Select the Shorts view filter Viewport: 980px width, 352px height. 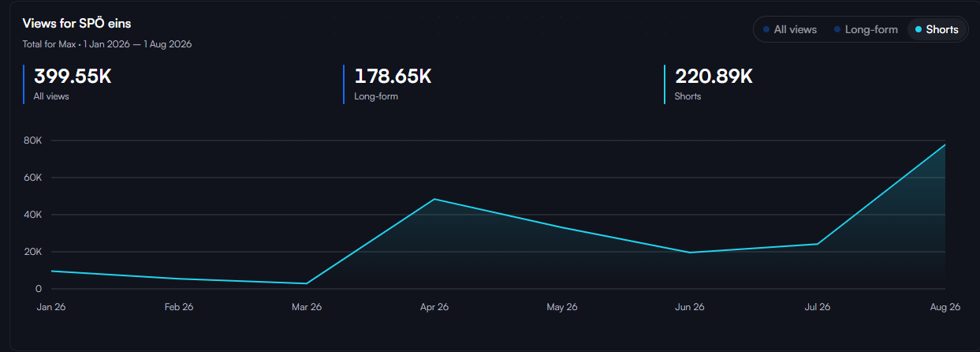click(x=937, y=29)
